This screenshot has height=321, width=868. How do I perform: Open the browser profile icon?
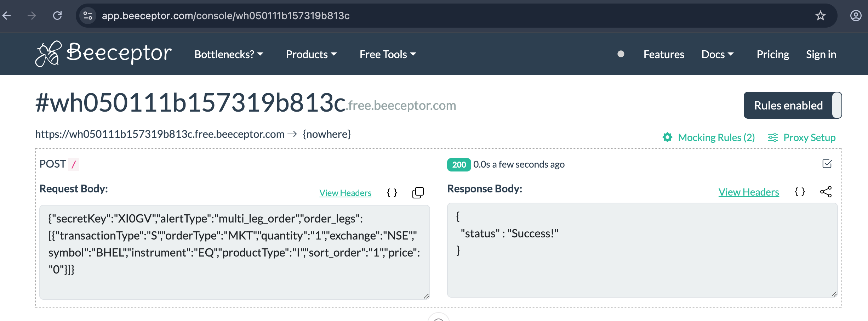(x=856, y=16)
